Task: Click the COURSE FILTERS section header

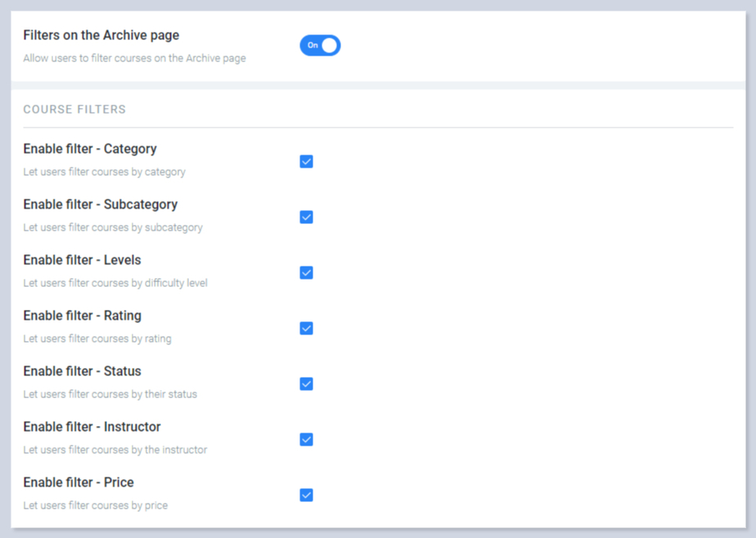Action: tap(74, 110)
